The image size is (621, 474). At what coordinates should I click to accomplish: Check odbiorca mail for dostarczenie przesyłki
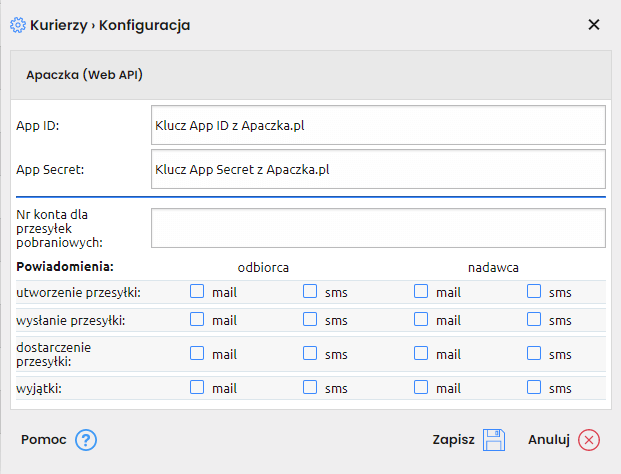pyautogui.click(x=197, y=353)
